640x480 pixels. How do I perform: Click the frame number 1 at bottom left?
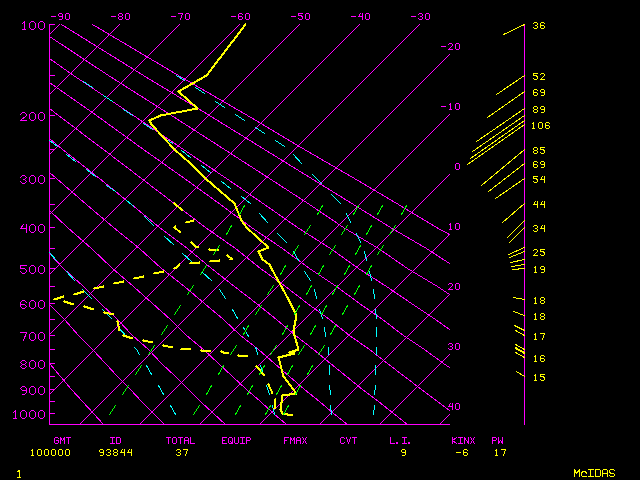tap(19, 472)
